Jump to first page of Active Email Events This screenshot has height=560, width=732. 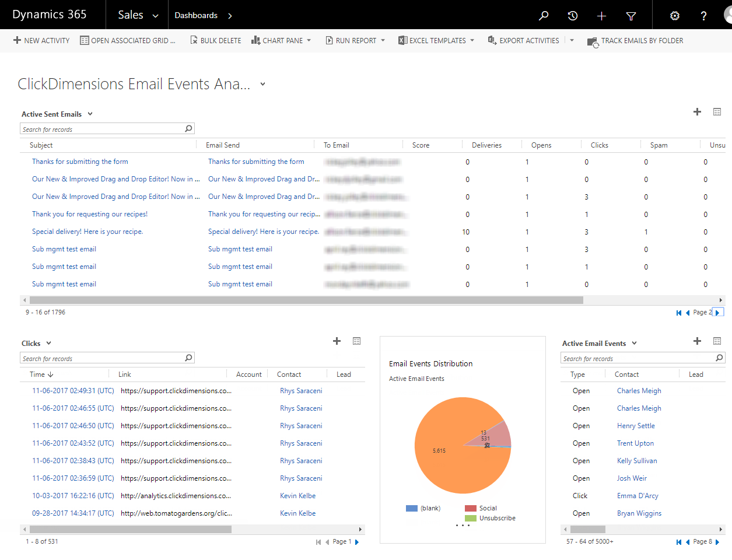(679, 542)
